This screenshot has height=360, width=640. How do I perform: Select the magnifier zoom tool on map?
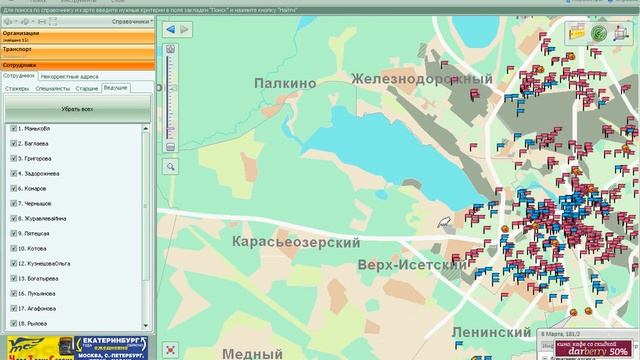coord(171,167)
